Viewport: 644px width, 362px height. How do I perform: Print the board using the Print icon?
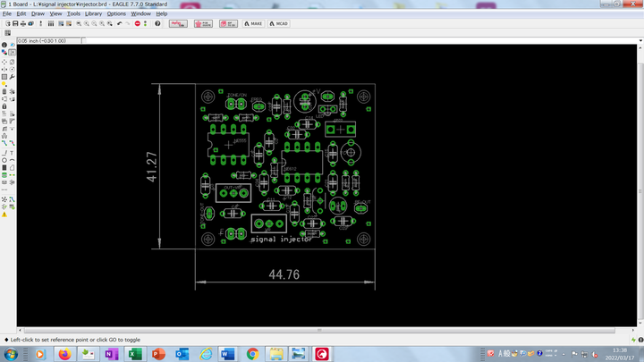click(23, 24)
